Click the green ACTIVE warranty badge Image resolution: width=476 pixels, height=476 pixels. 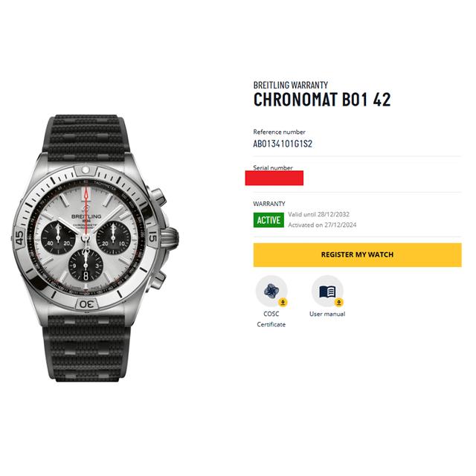coord(268,220)
